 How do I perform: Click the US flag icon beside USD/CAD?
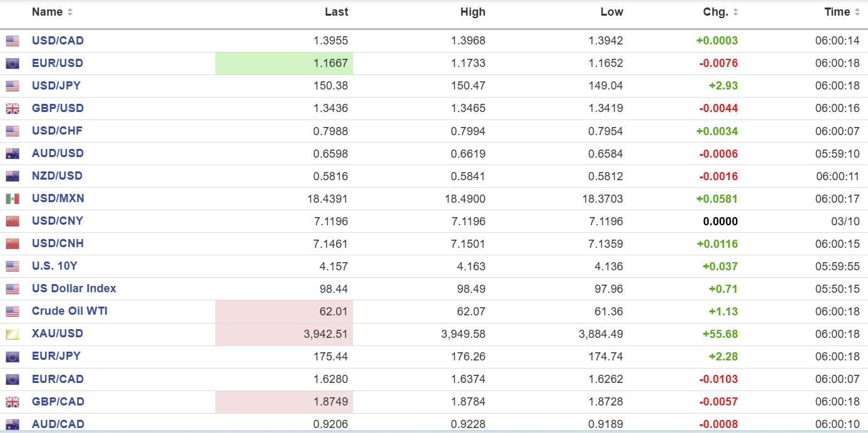tap(12, 41)
